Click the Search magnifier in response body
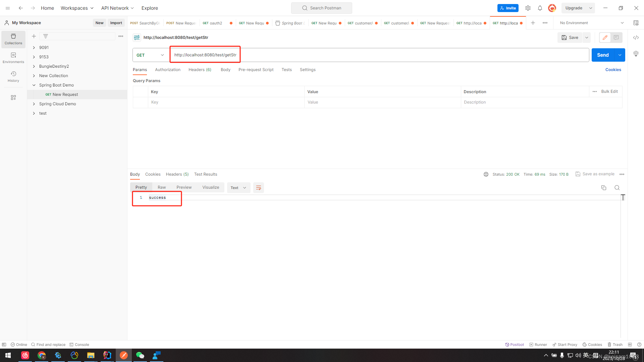644x362 pixels. tap(617, 187)
